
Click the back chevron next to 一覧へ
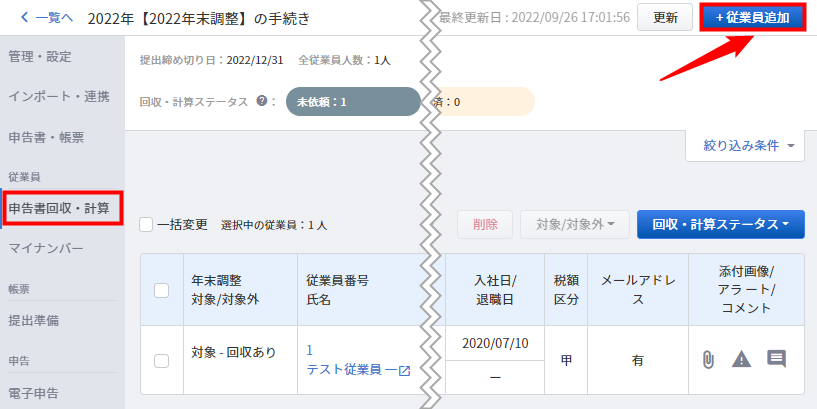[x=24, y=18]
